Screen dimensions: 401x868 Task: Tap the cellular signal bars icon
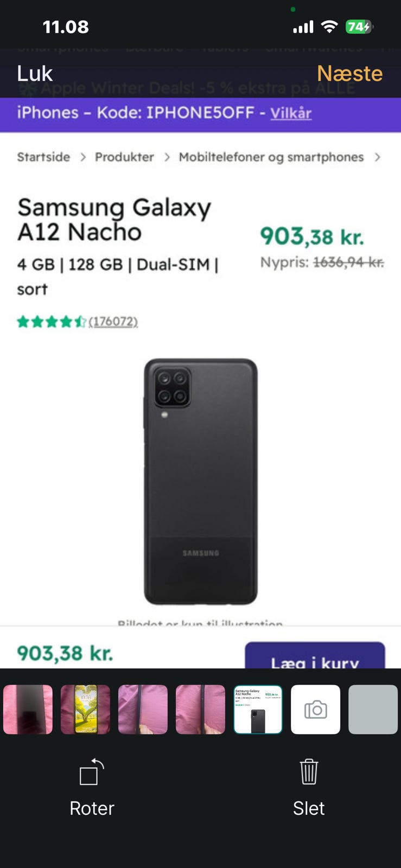coord(303,27)
